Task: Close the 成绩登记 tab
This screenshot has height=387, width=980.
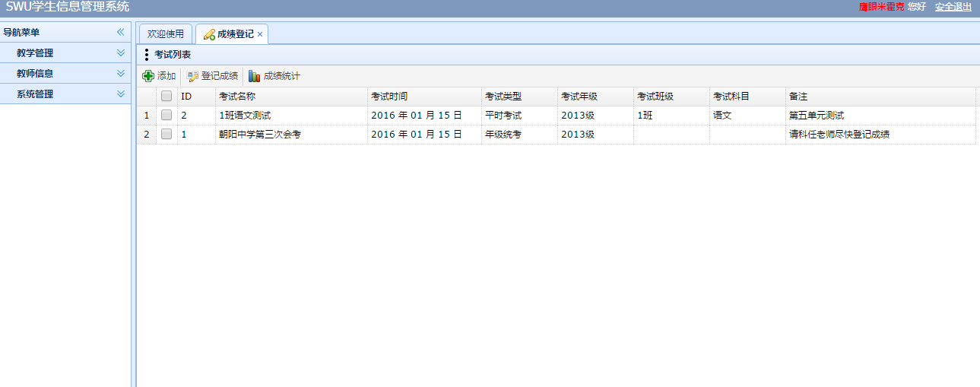Action: click(260, 34)
